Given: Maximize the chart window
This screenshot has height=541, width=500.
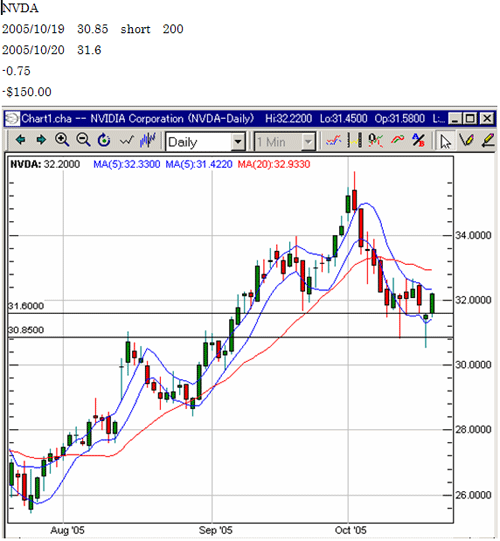Looking at the screenshot, I should (x=470, y=119).
